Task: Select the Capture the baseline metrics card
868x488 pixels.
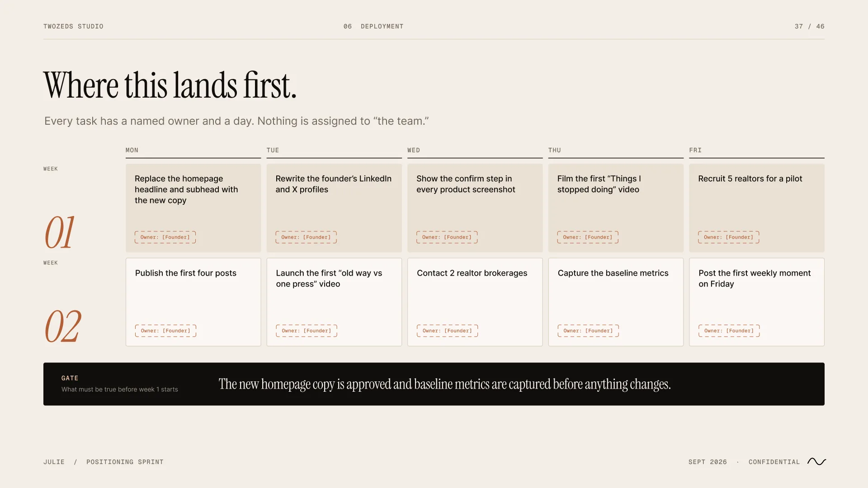Action: (x=616, y=302)
